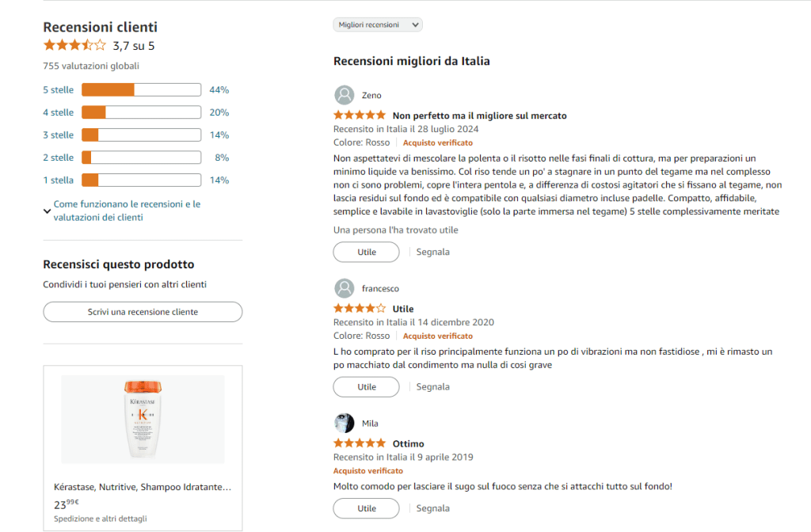Click the five-star rating on Mila's review
Viewport: 811px width, 532px height.
coord(360,443)
